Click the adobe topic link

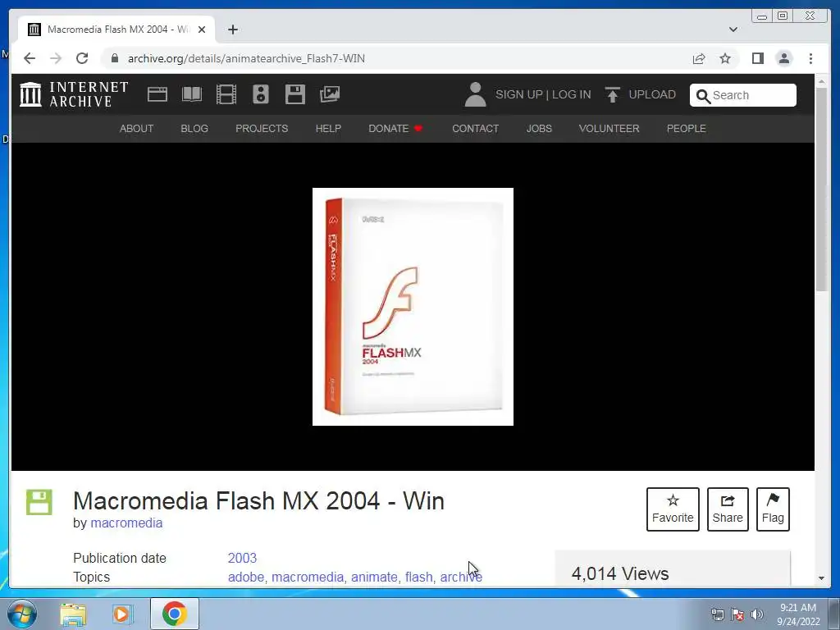coord(246,577)
